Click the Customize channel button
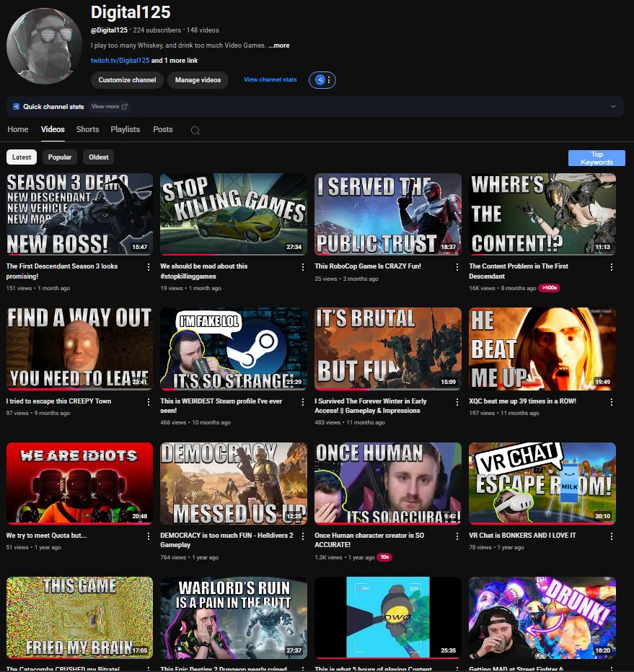The height and width of the screenshot is (672, 634). pyautogui.click(x=127, y=80)
